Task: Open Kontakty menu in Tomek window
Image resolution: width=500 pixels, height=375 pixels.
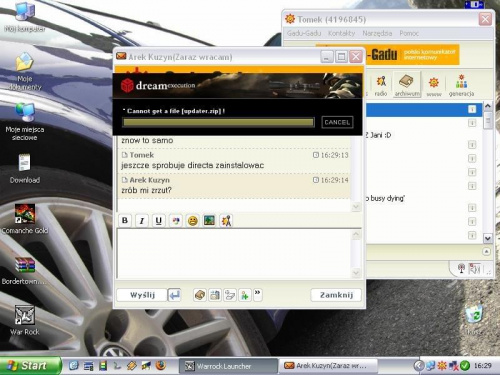Action: point(341,33)
